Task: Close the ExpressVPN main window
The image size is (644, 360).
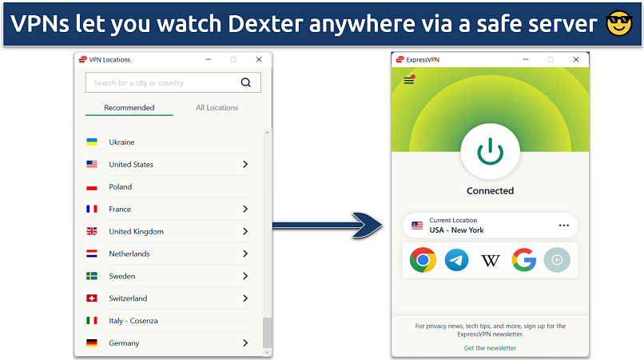Action: point(576,60)
